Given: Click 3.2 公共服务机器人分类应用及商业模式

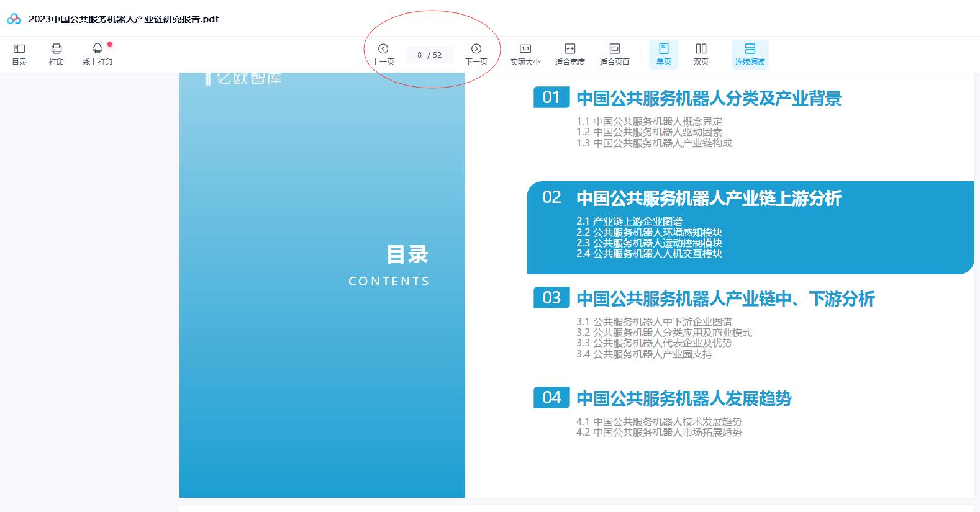Looking at the screenshot, I should pyautogui.click(x=664, y=333).
